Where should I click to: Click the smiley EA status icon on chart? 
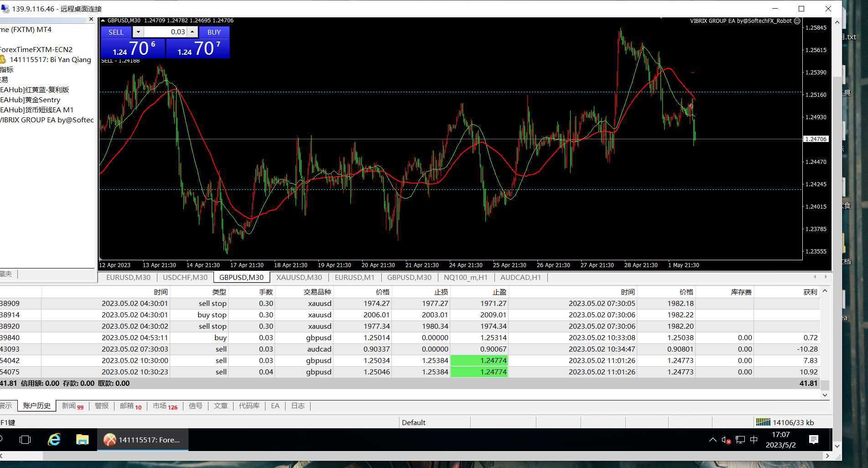797,21
